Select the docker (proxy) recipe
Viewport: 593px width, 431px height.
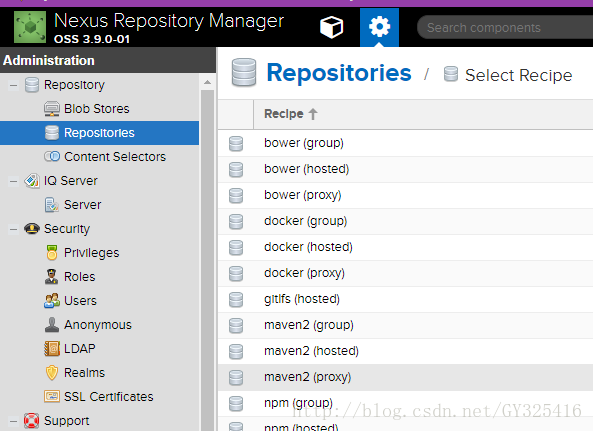coord(405,273)
